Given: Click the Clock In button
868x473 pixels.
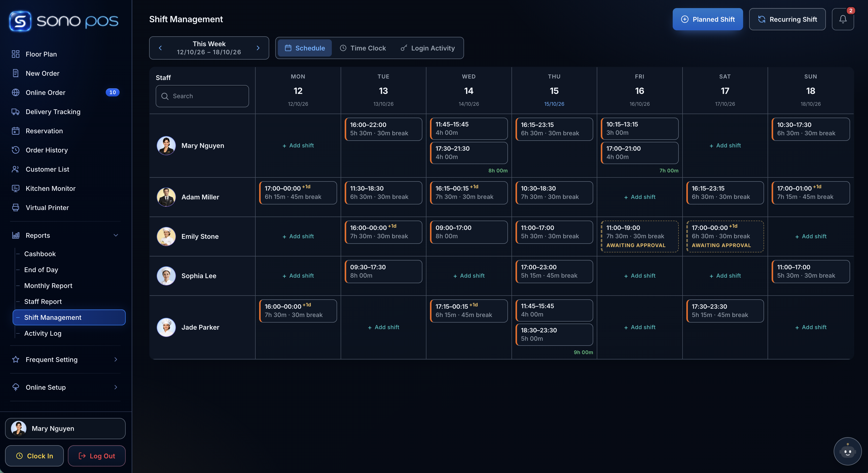Looking at the screenshot, I should (34, 456).
